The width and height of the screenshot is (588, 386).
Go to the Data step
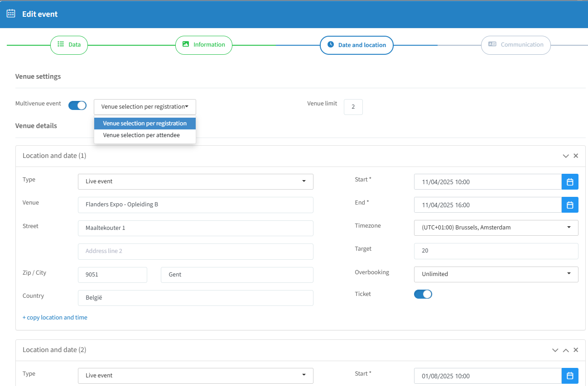(69, 45)
